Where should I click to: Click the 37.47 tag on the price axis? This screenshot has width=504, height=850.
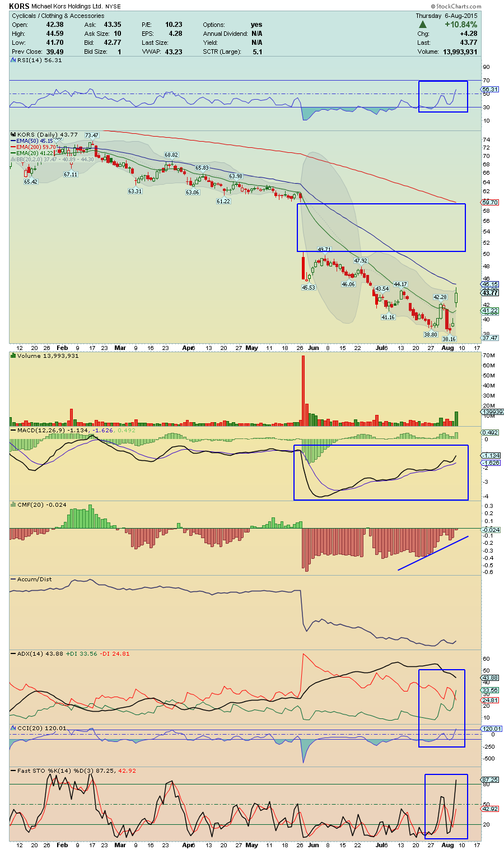click(490, 338)
